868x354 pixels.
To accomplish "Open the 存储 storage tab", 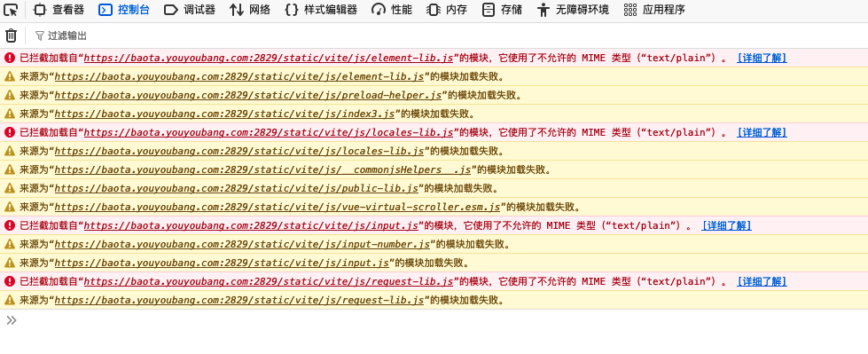I will pyautogui.click(x=502, y=10).
